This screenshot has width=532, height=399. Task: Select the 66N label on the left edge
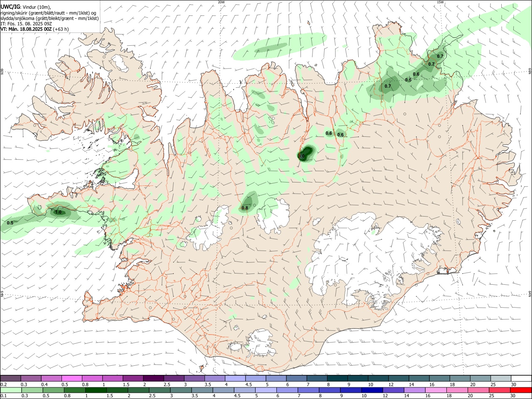[2, 72]
